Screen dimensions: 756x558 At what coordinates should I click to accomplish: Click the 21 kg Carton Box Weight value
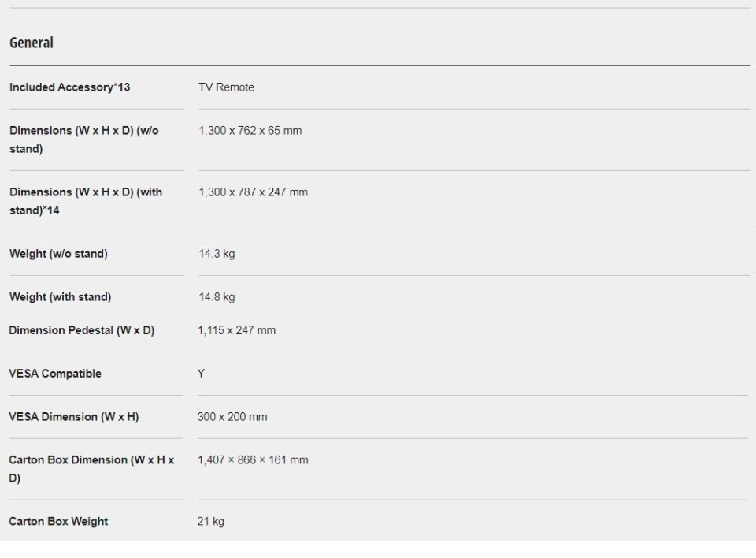pos(210,522)
